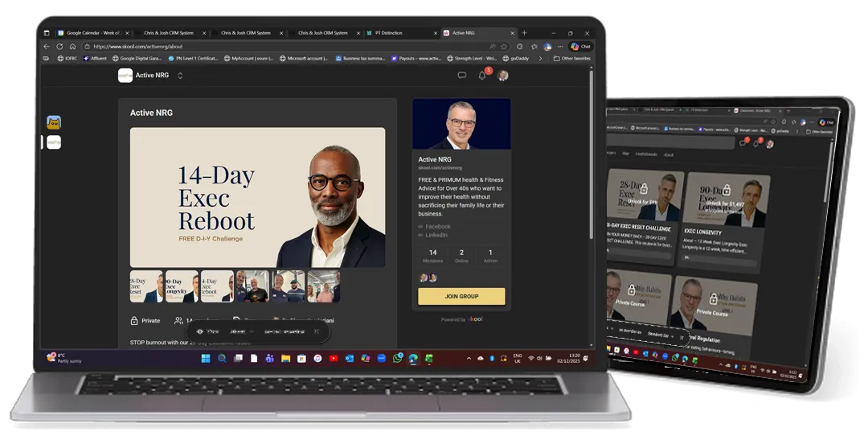Viewport: 868px width, 444px height.
Task: Open Outlook from the laptop taskbar
Action: click(x=350, y=359)
